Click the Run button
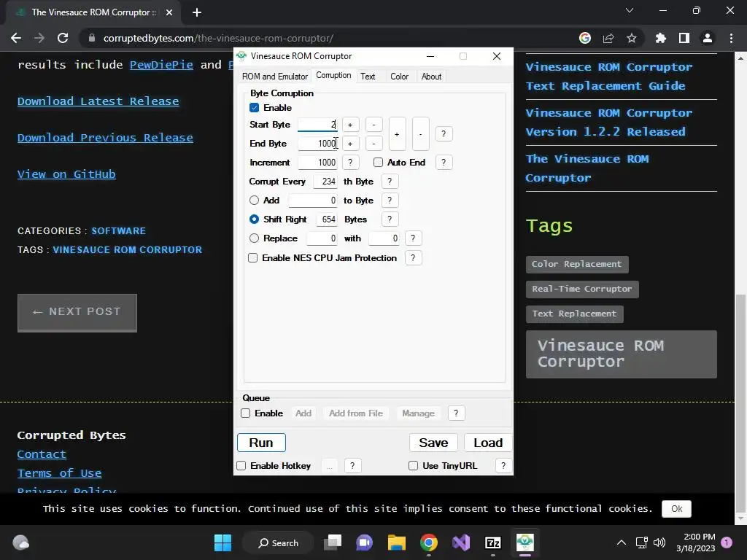Image resolution: width=747 pixels, height=560 pixels. click(261, 443)
